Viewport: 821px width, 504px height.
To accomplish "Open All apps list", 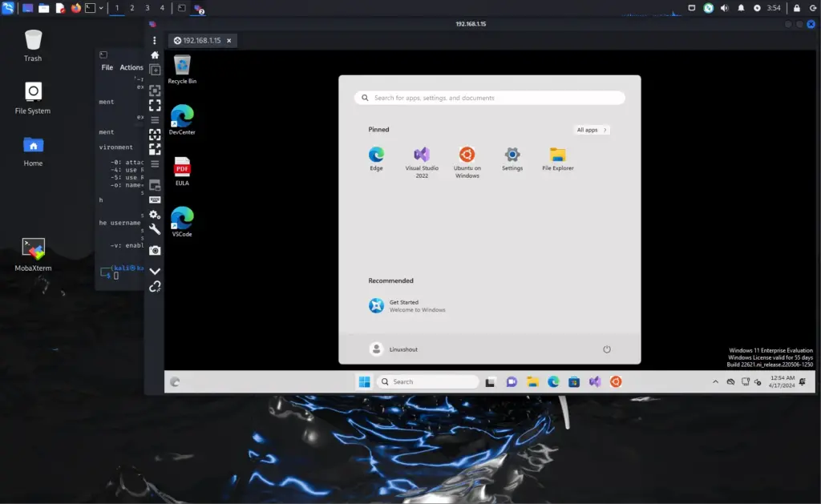I will (x=591, y=130).
